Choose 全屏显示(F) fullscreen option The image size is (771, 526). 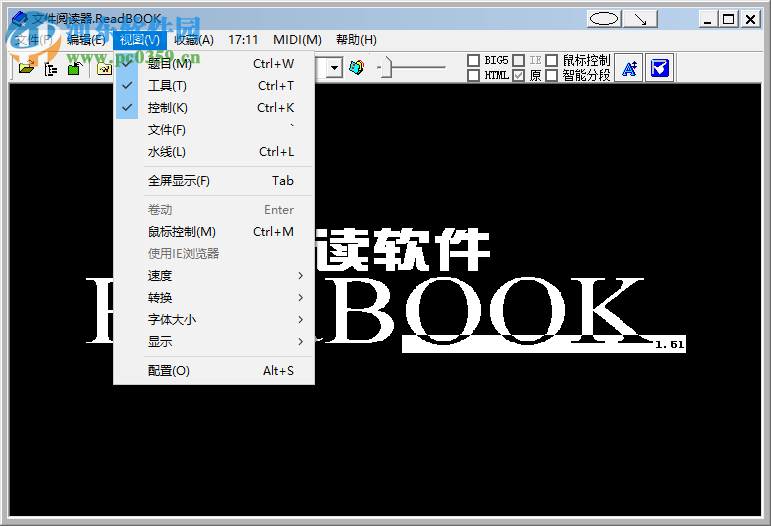tap(214, 181)
